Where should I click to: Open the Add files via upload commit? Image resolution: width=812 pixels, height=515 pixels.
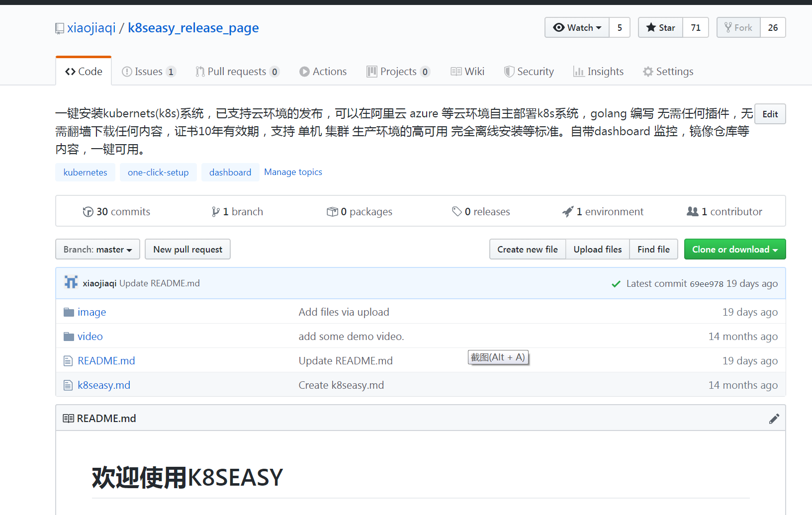[x=344, y=312]
